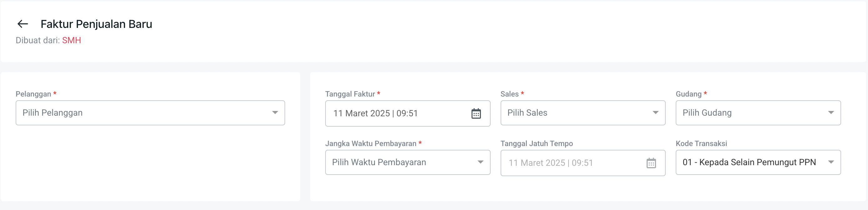This screenshot has height=210, width=868.
Task: Click the Tanggal Faktur date text field
Action: (375, 113)
